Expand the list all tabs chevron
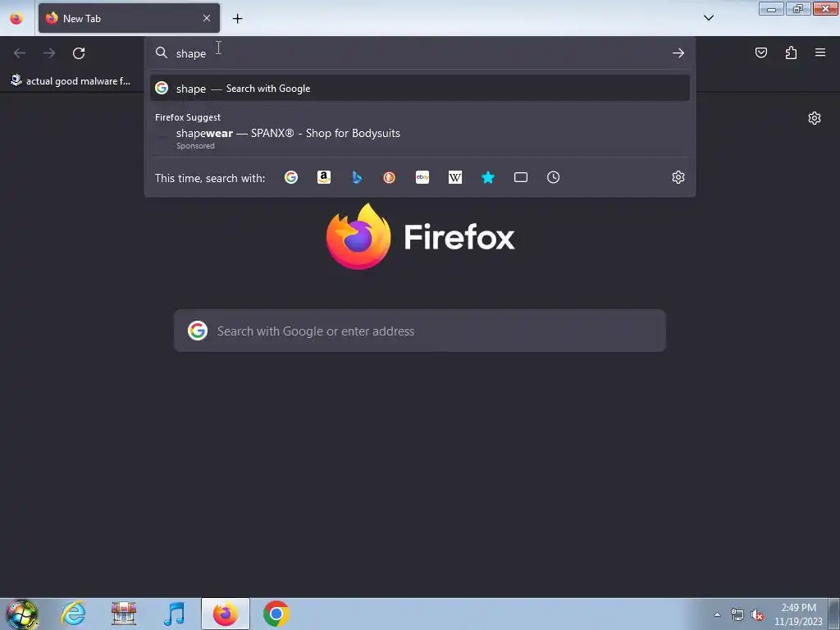 point(708,18)
